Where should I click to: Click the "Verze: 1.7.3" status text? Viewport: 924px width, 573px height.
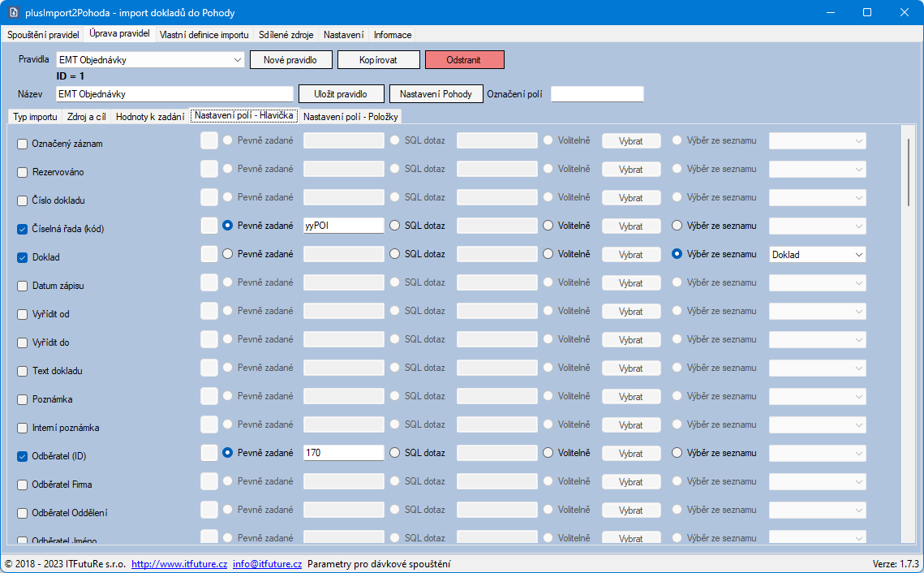(896, 564)
